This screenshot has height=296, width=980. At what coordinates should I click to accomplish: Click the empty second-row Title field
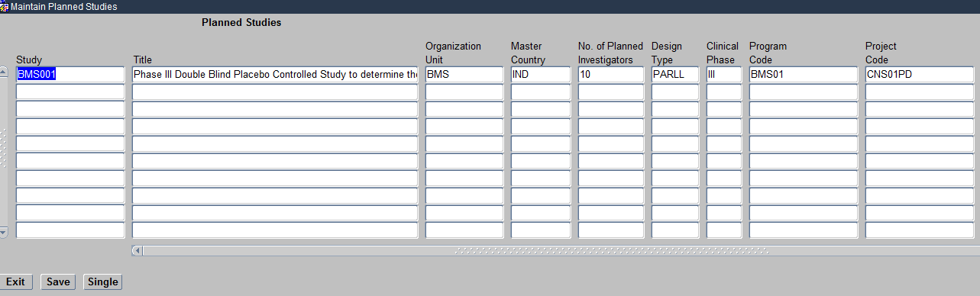(275, 92)
